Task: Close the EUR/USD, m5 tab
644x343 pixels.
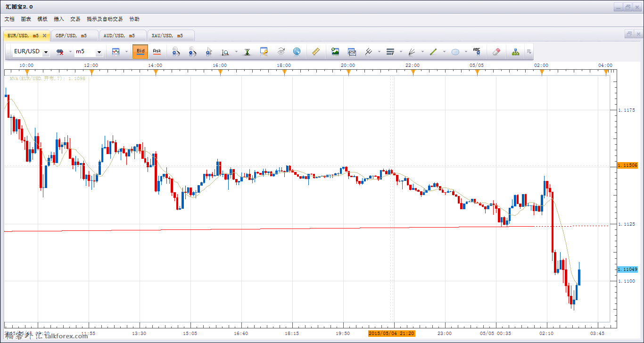Action: [x=44, y=35]
